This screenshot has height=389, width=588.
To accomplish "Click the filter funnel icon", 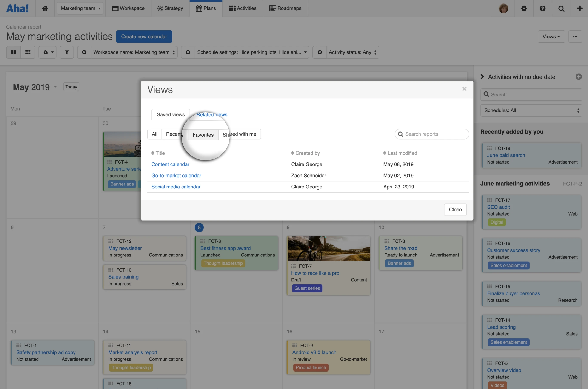I will click(x=67, y=52).
